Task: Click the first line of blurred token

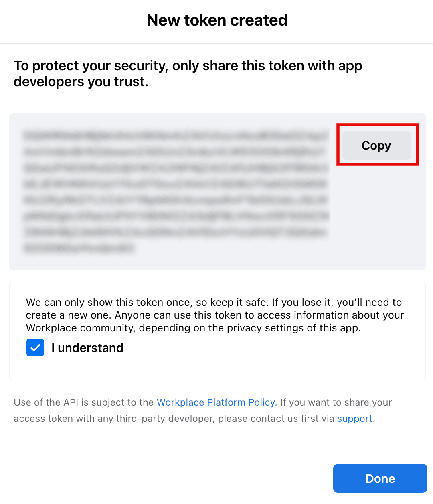Action: (176, 136)
